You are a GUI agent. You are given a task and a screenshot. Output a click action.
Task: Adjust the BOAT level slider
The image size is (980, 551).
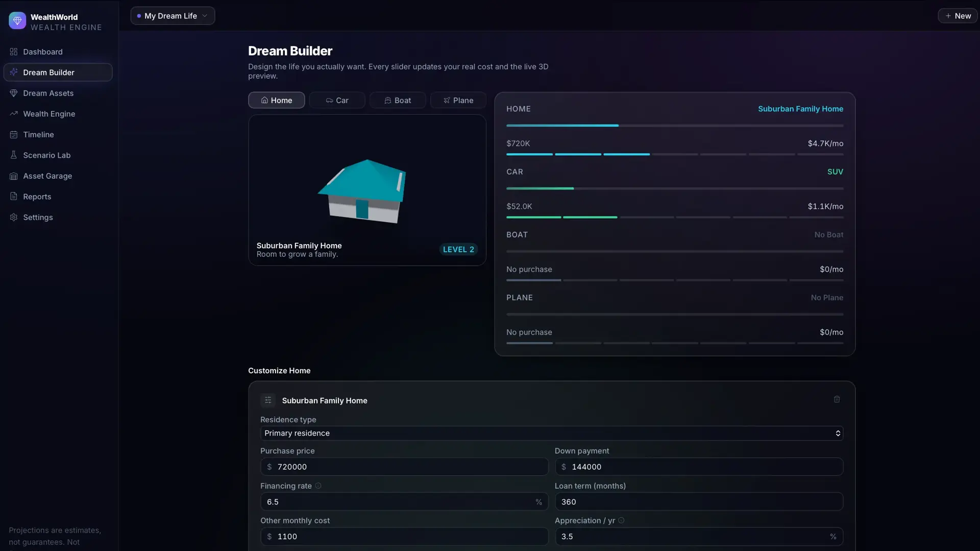click(x=674, y=251)
